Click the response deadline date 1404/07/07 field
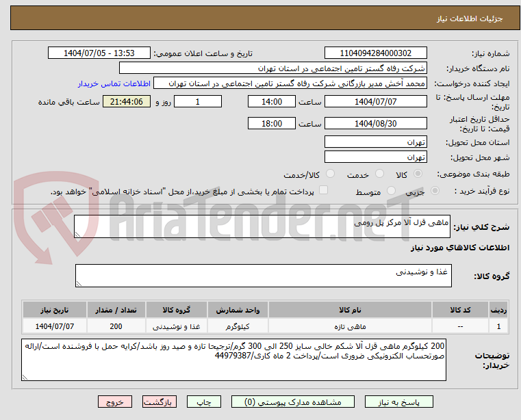 point(375,102)
